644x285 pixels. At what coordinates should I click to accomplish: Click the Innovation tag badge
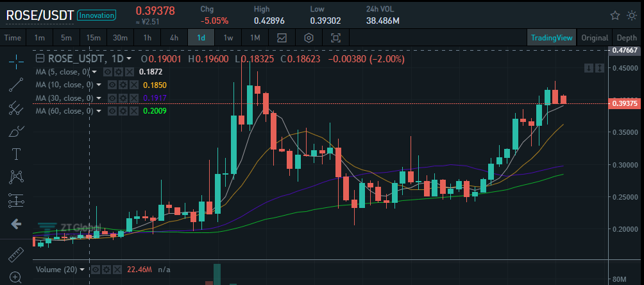[96, 15]
